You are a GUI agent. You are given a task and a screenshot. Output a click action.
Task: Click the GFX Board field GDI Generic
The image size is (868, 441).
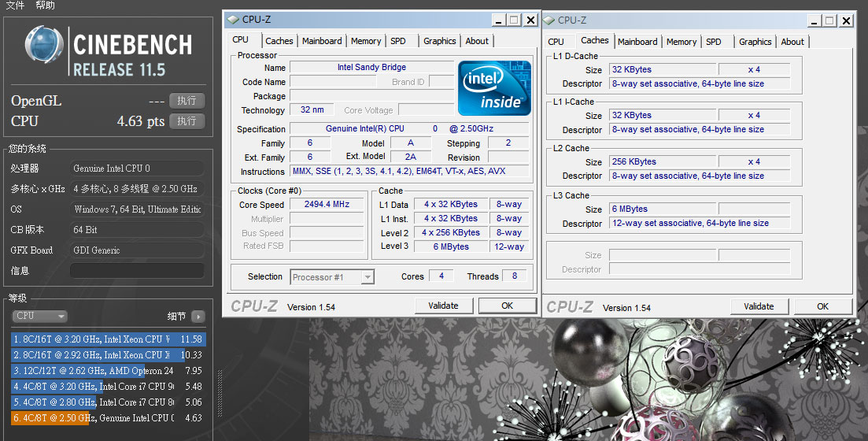(137, 250)
